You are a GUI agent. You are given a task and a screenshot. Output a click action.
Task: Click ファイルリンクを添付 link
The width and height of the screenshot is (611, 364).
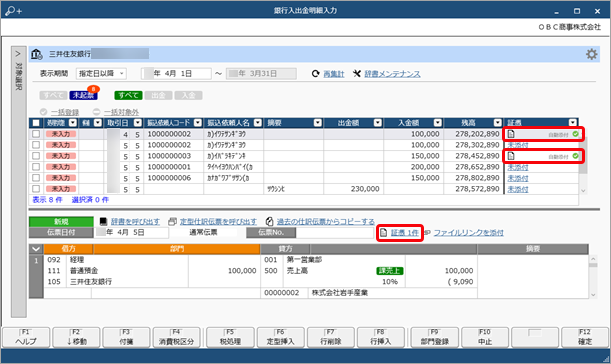pos(468,233)
